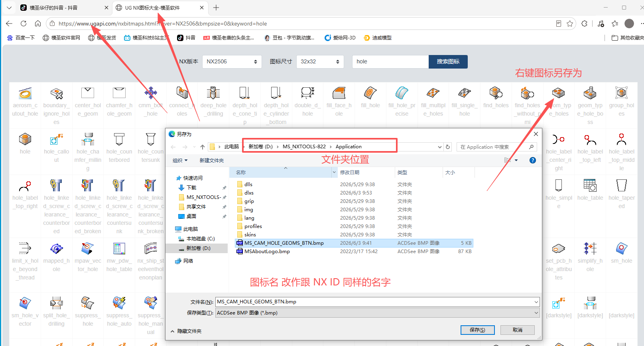Open the 组织 menu dropdown
The width and height of the screenshot is (644, 346).
point(180,161)
